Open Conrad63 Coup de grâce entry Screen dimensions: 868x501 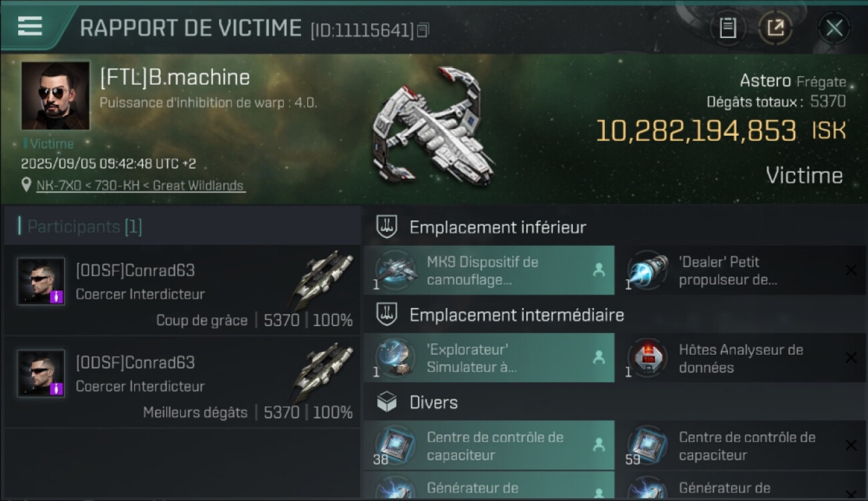click(x=182, y=291)
